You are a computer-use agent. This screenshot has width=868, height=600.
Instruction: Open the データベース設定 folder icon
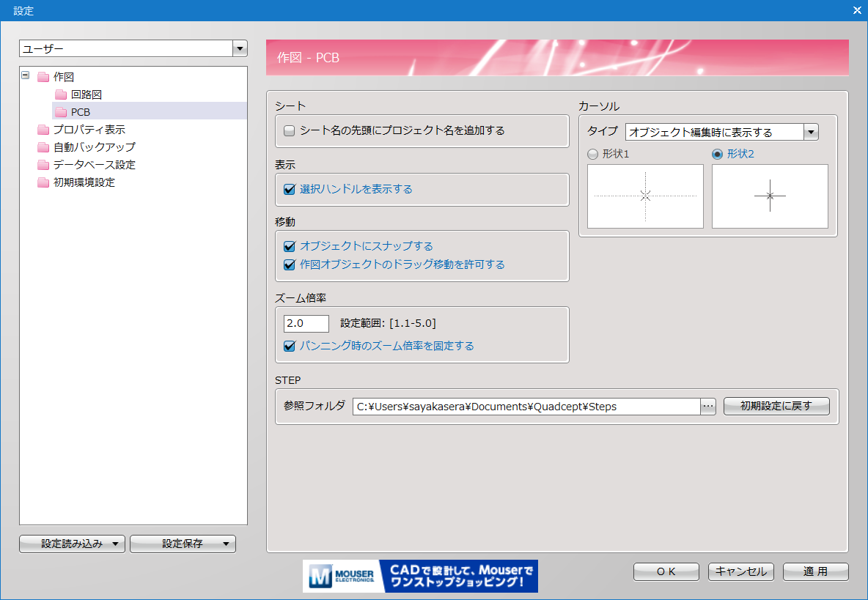point(43,165)
